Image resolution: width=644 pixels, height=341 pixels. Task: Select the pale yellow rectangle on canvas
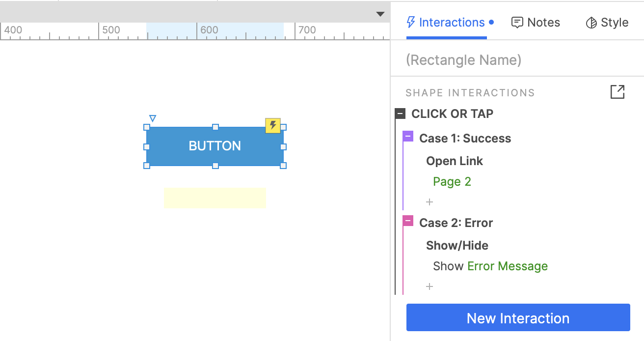(x=215, y=198)
